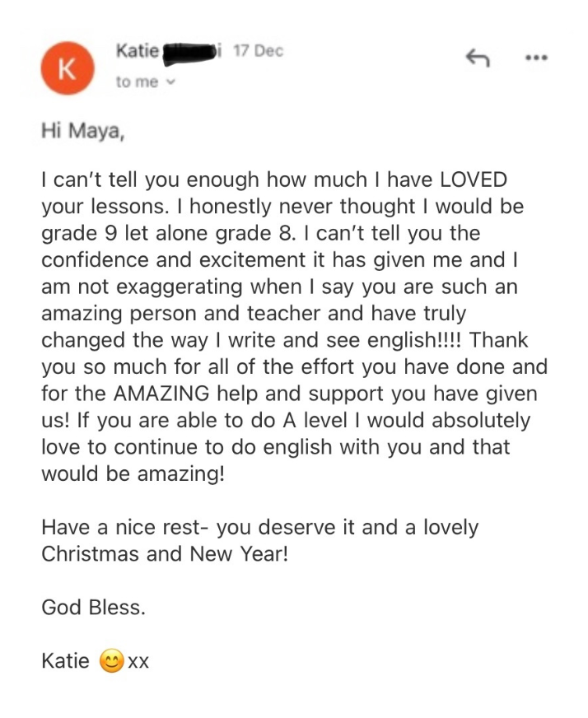Click the orange K sender avatar
This screenshot has height=718, width=588.
pos(68,68)
